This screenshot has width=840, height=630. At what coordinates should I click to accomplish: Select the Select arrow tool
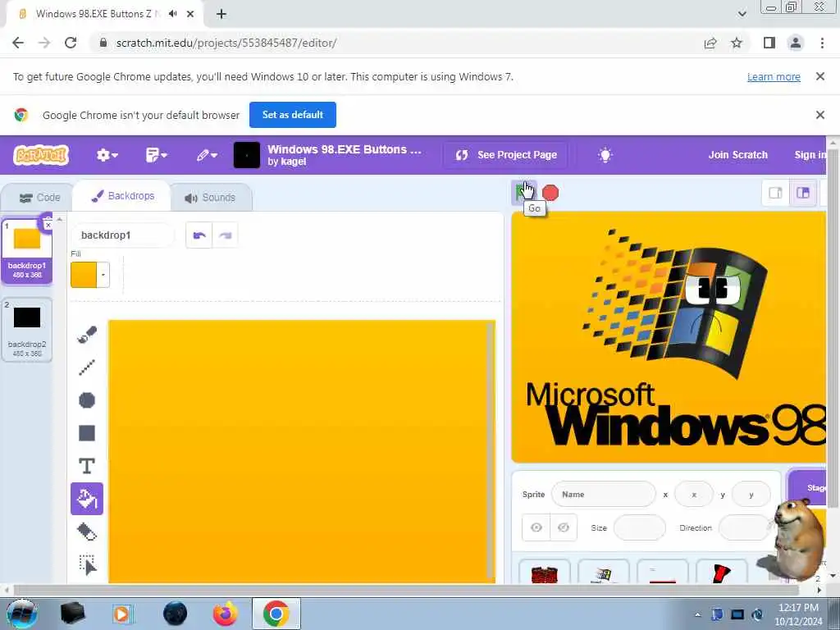(87, 564)
